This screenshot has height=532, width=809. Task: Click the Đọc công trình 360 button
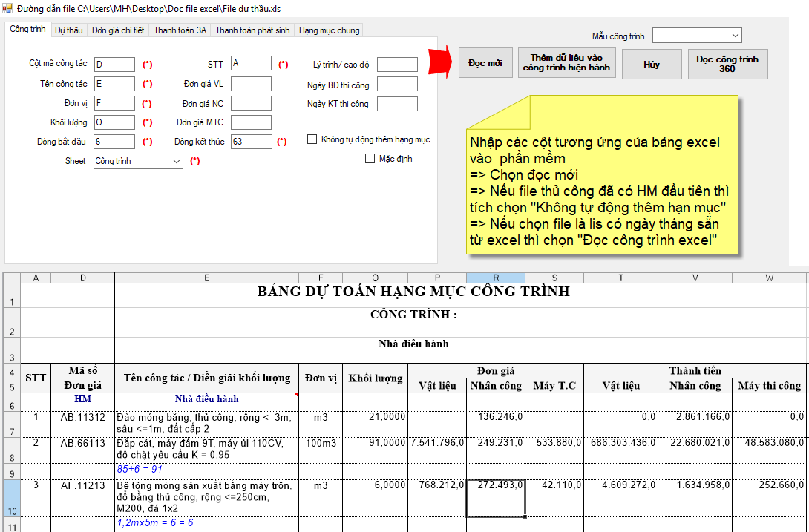(727, 64)
